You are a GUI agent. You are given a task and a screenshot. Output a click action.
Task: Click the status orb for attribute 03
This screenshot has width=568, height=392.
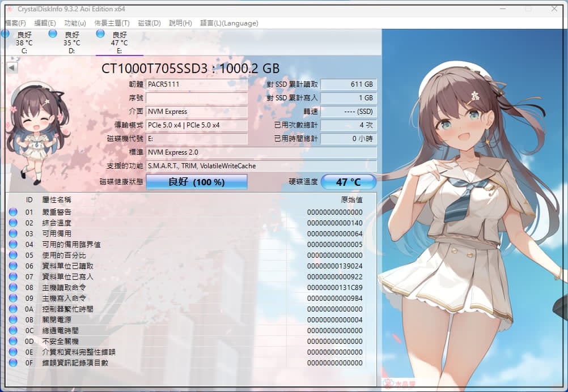point(13,233)
